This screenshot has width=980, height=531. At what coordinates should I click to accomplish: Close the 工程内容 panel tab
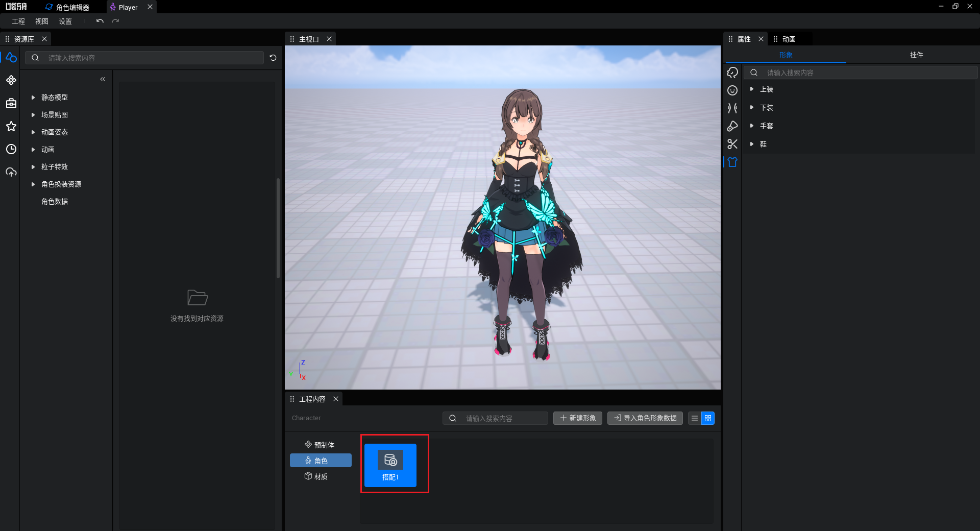tap(336, 399)
